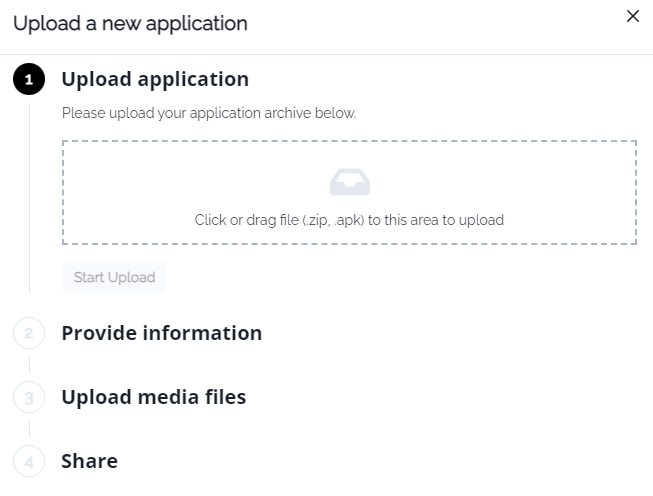
Task: Open the Upload application step heading
Action: tap(155, 79)
